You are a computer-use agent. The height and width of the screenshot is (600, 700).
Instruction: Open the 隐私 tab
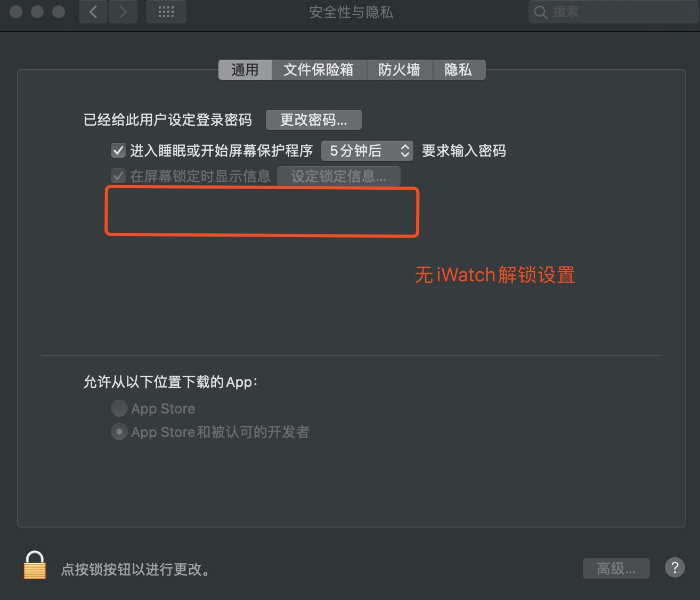(x=459, y=70)
